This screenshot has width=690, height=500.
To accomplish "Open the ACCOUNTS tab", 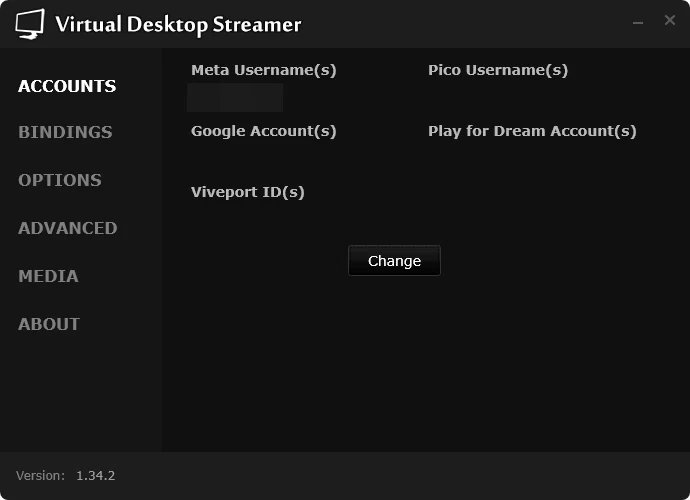I will [x=67, y=86].
